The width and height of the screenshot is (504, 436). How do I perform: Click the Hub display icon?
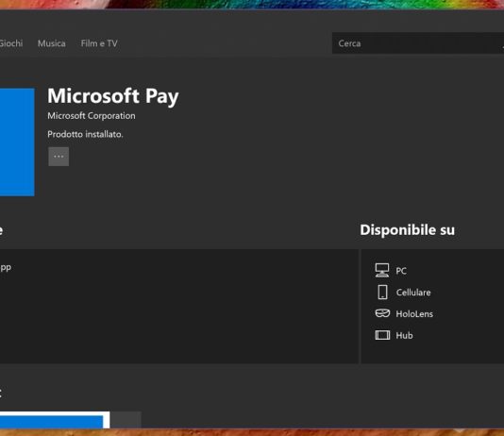coord(382,335)
